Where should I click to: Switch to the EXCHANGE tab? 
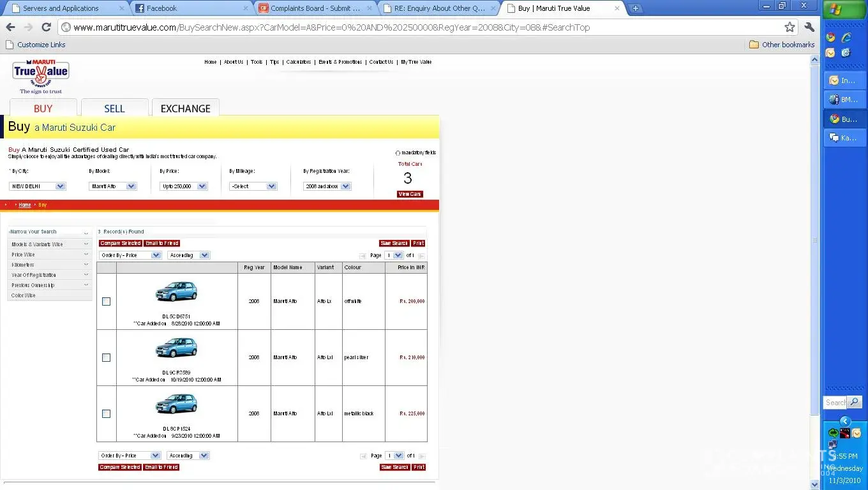(x=186, y=108)
